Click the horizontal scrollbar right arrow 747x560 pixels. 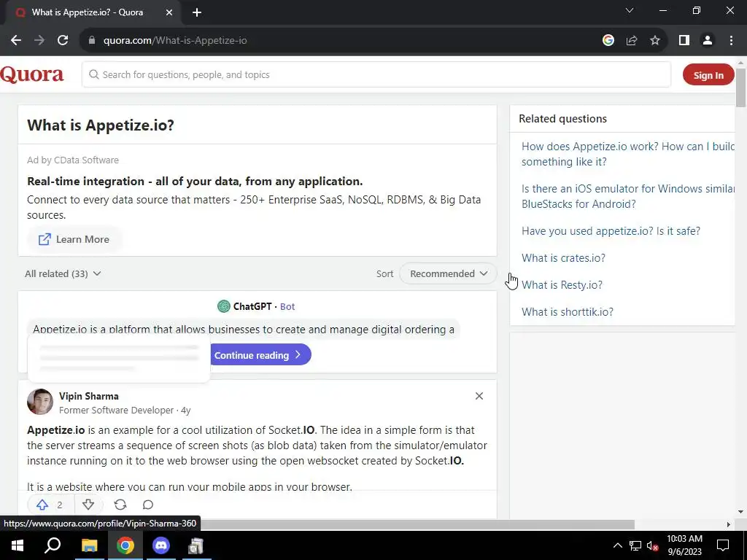click(x=729, y=524)
